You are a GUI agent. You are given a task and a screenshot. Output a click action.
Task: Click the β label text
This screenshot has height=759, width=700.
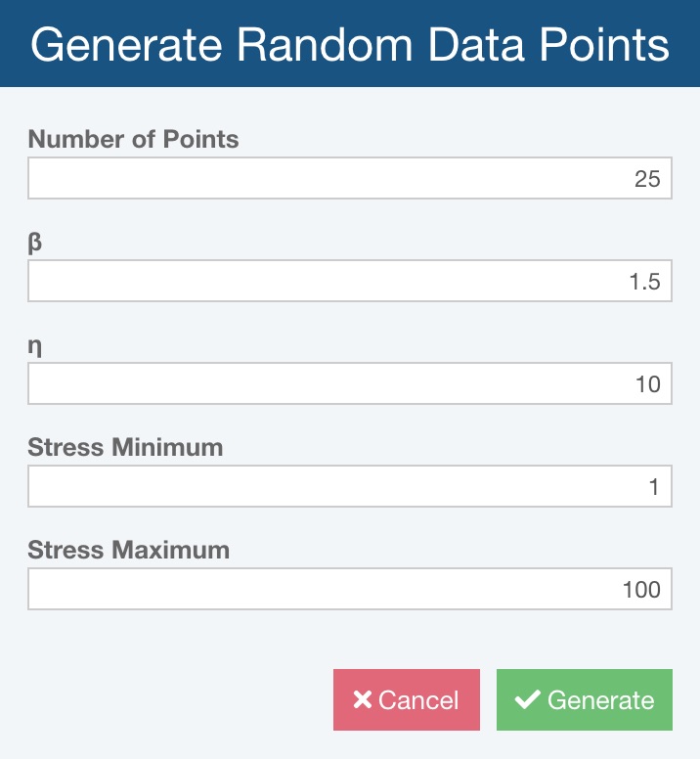click(34, 243)
